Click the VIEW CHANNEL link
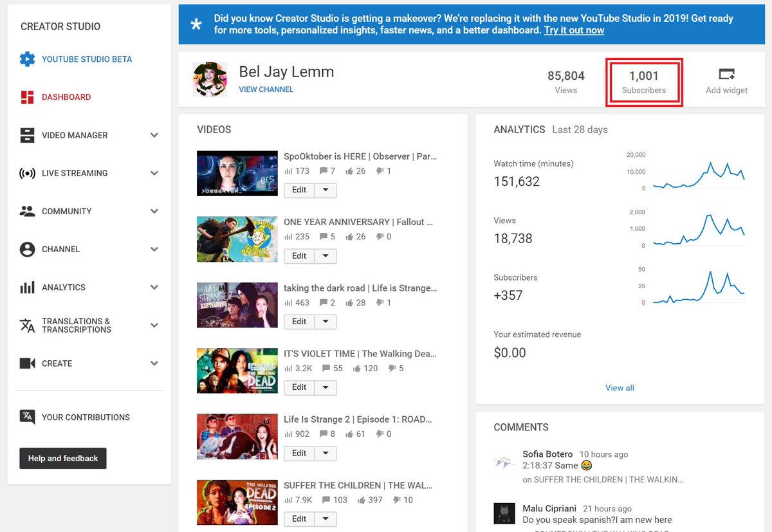Viewport: 772px width, 532px height. [266, 89]
